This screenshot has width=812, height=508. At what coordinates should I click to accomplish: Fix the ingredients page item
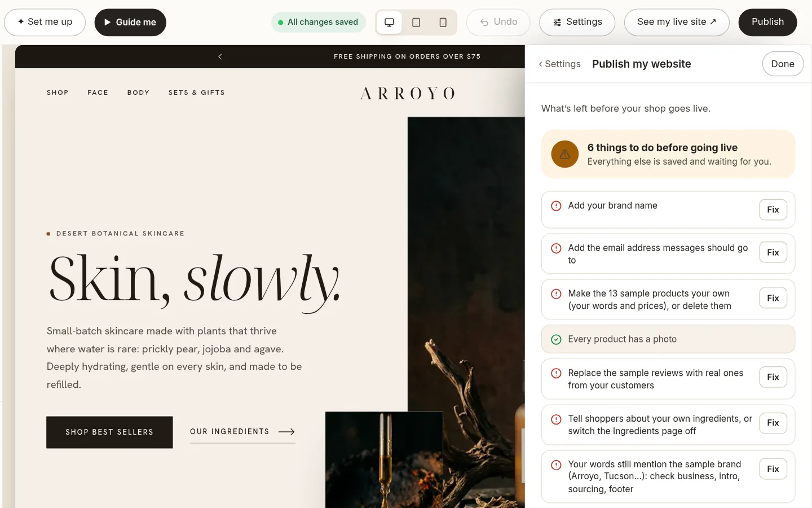point(773,423)
